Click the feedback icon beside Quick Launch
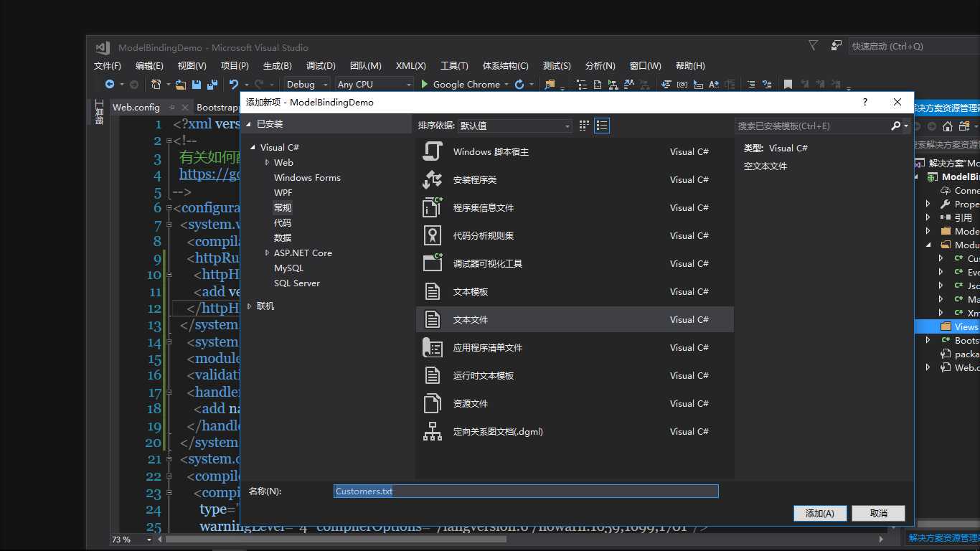The height and width of the screenshot is (551, 980). pos(836,45)
